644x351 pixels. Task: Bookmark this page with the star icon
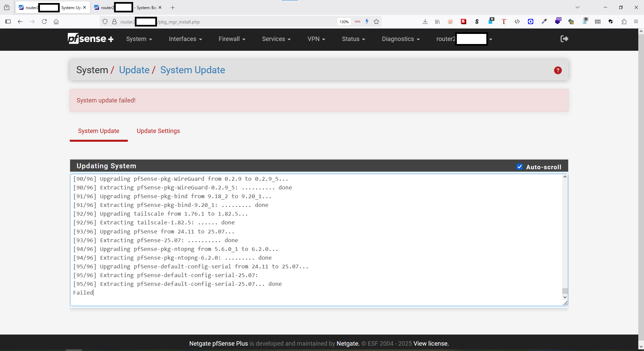point(376,21)
